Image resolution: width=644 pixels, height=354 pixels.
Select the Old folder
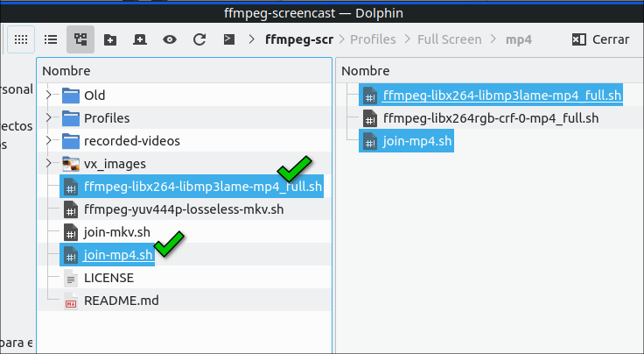(94, 96)
